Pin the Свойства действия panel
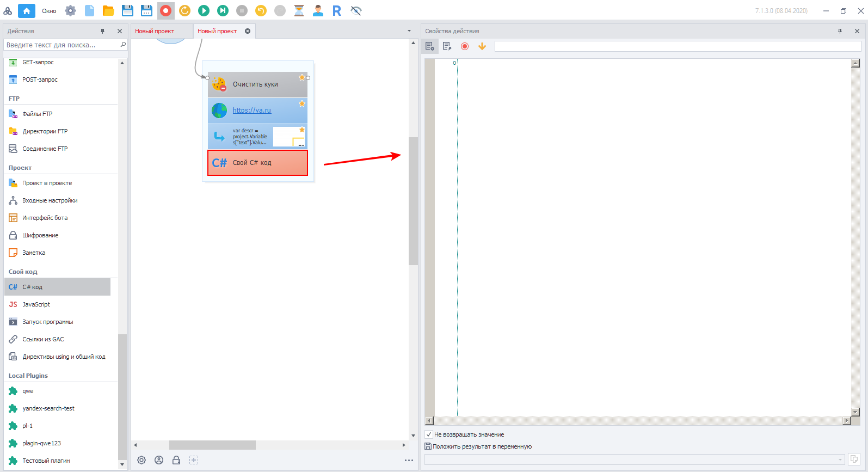Viewport: 868px width, 472px height. click(840, 31)
